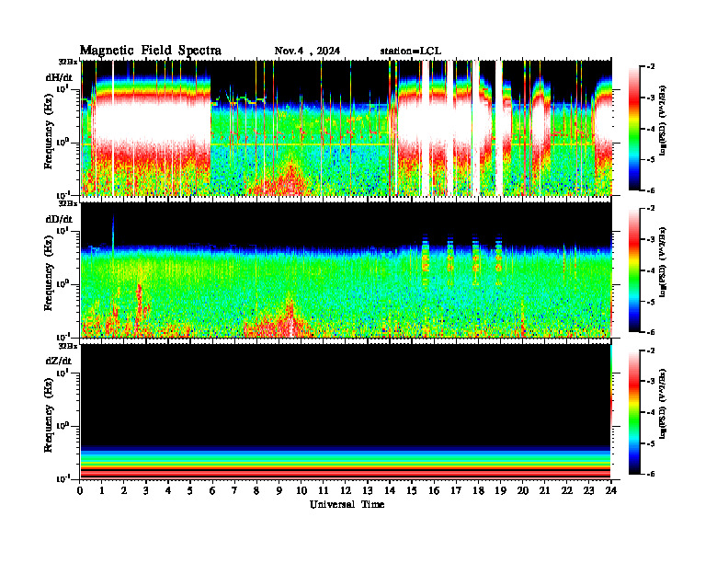Click the "2" hour tick label

[124, 490]
